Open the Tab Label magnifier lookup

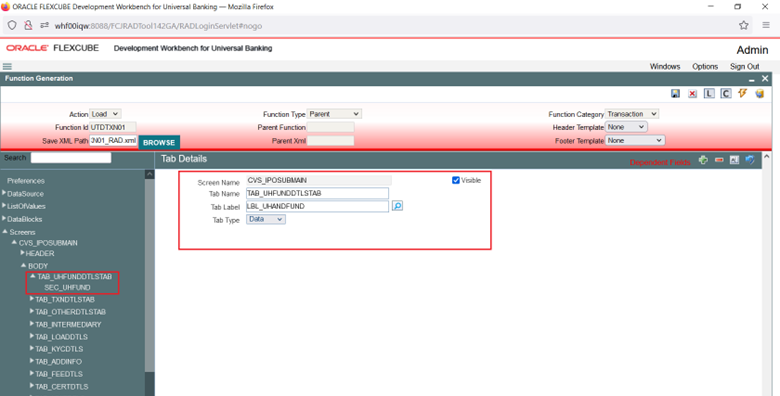pos(397,206)
